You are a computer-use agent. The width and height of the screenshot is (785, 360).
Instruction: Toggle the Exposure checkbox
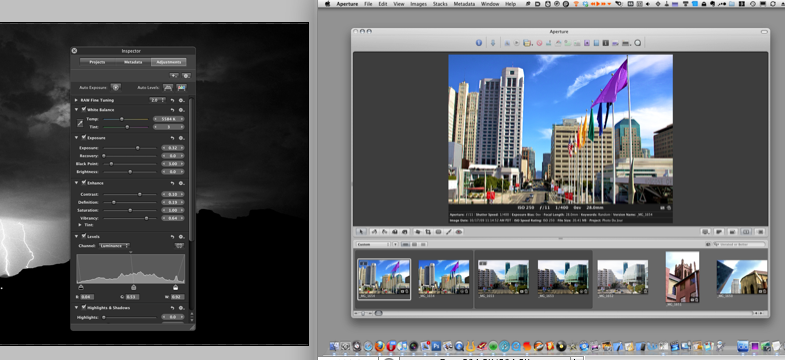pyautogui.click(x=84, y=137)
